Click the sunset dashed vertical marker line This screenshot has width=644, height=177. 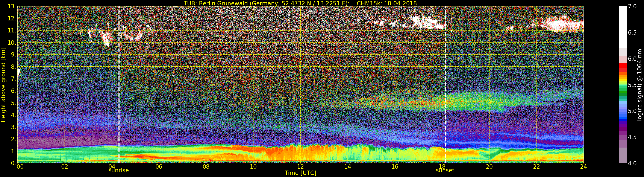click(445, 85)
